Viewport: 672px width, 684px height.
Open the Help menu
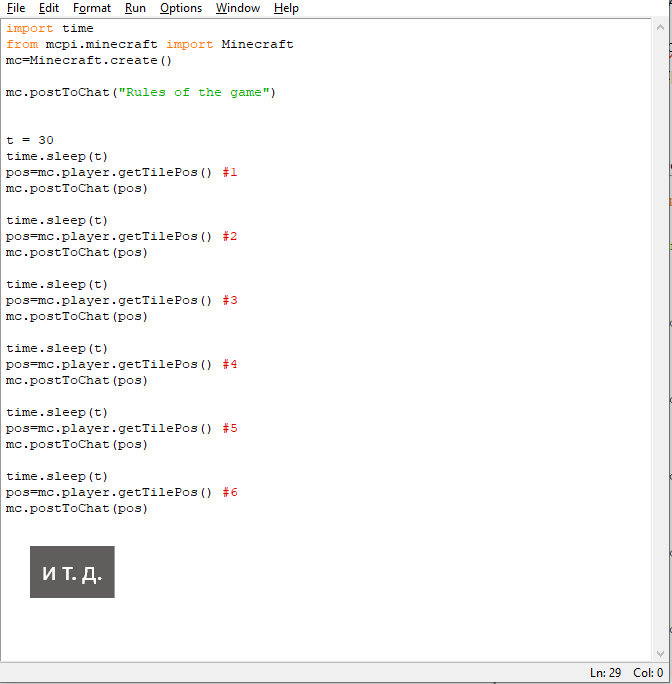[x=286, y=8]
